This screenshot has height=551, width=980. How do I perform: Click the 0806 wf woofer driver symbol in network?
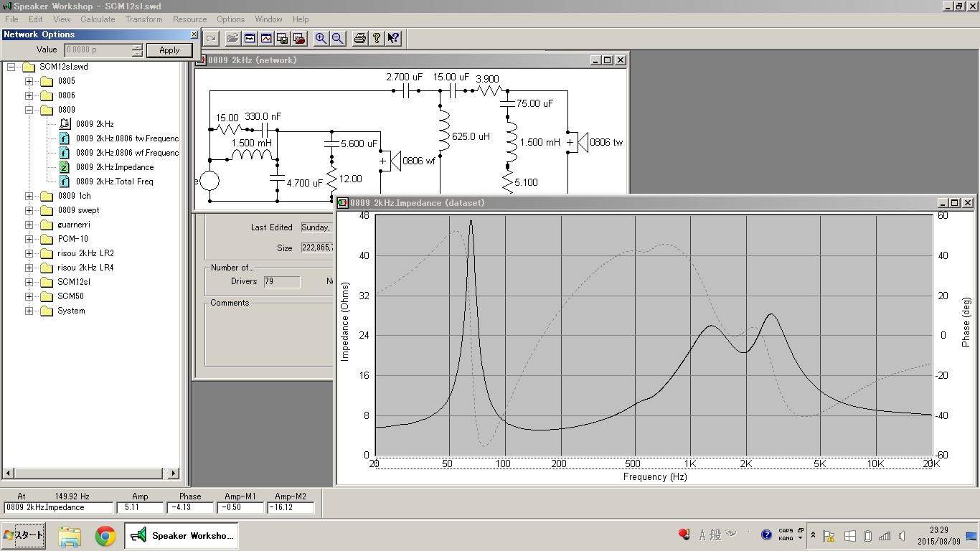coord(390,161)
